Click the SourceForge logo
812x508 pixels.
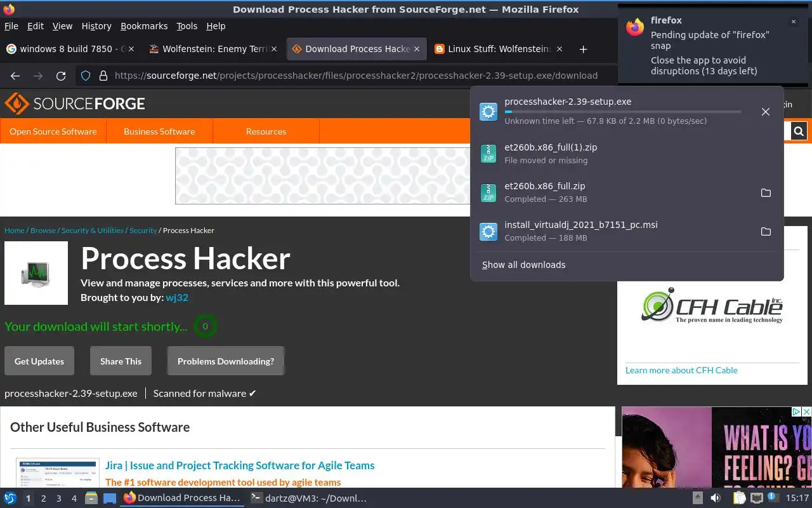pos(75,104)
